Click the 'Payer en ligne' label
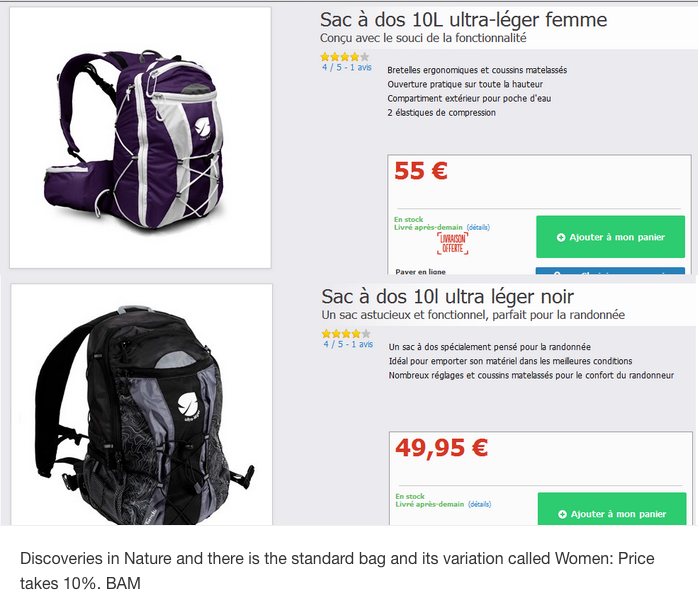Viewport: 698px width, 602px height. click(420, 272)
